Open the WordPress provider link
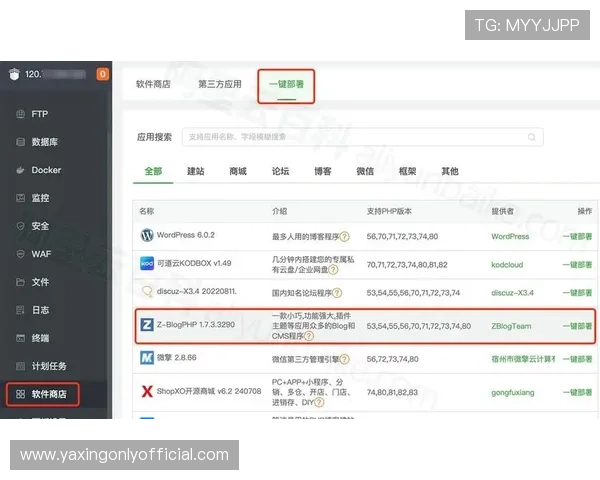 510,237
